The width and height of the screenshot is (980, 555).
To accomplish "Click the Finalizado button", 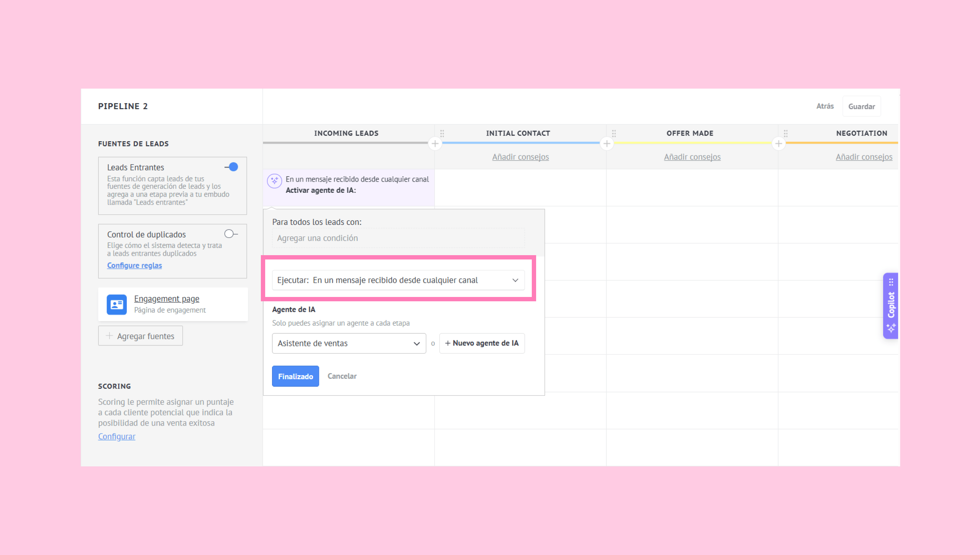I will tap(295, 376).
